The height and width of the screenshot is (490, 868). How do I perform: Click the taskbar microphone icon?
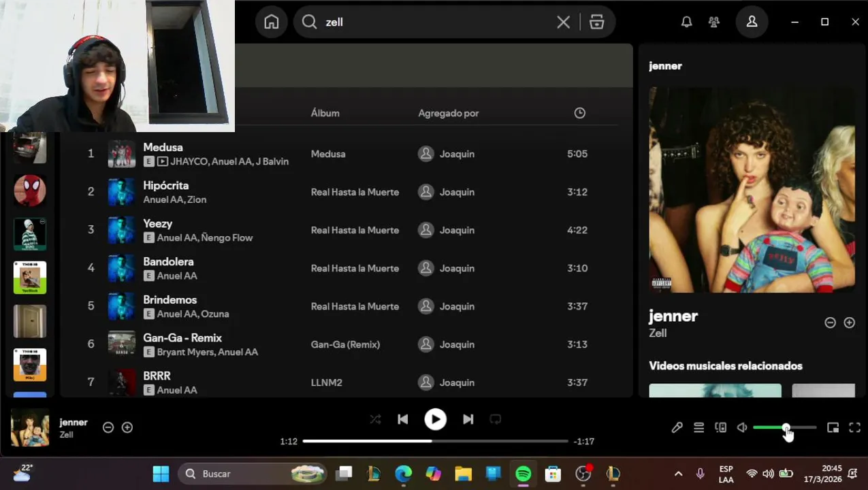[x=700, y=474]
